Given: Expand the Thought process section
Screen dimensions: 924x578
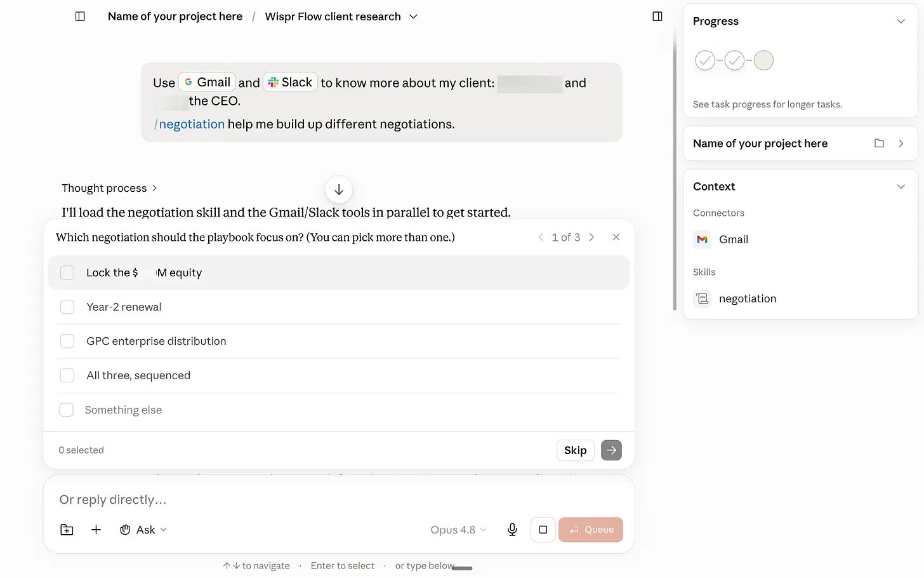Looking at the screenshot, I should pos(109,188).
